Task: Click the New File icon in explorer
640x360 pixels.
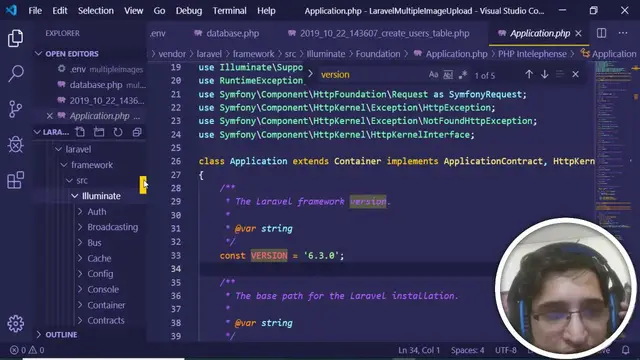Action: pyautogui.click(x=80, y=132)
